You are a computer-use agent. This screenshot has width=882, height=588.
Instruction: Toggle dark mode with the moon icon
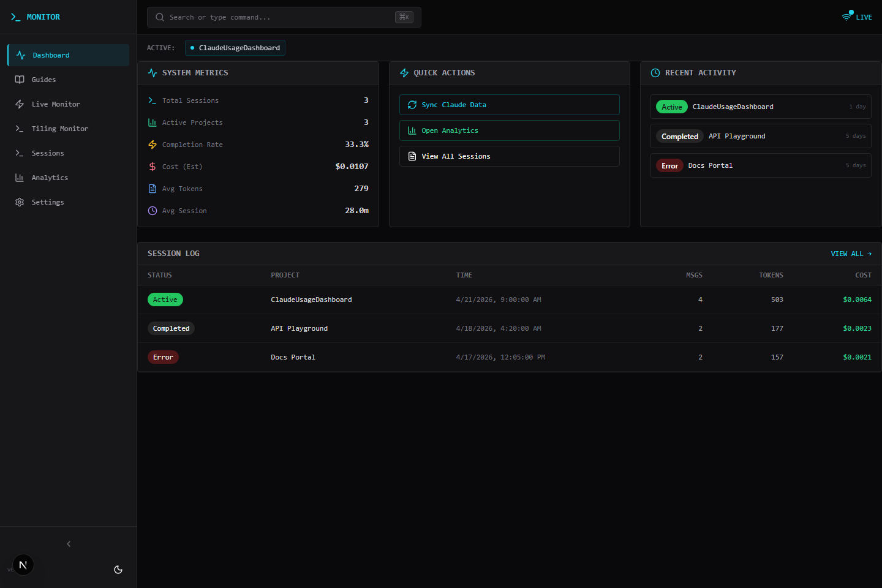118,570
